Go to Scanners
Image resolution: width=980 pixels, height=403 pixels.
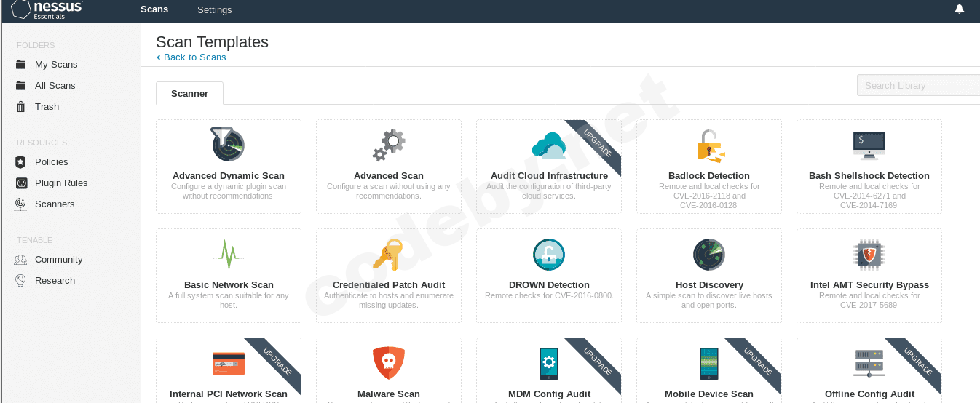[x=55, y=204]
